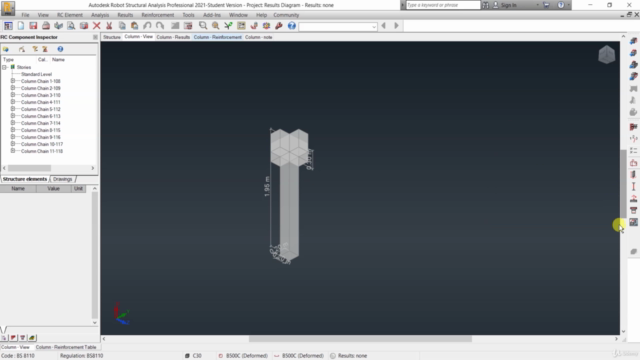Click the Cut scissors icon

(x=109, y=26)
